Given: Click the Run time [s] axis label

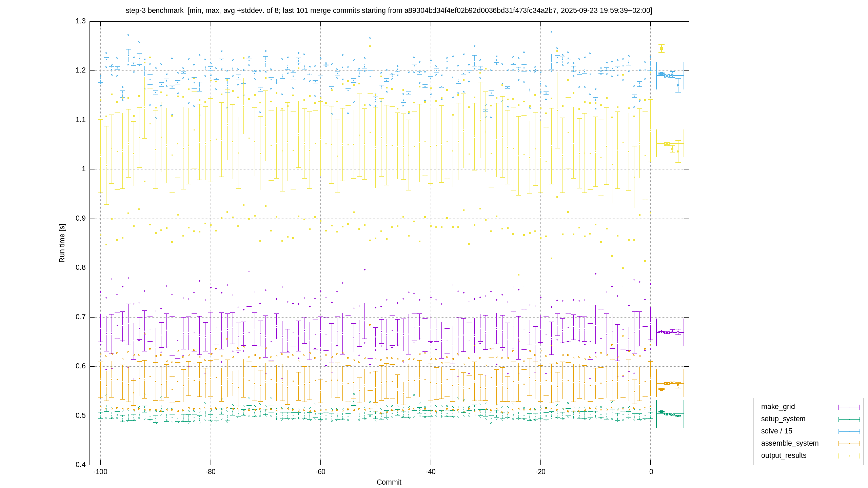Looking at the screenshot, I should pyautogui.click(x=62, y=243).
